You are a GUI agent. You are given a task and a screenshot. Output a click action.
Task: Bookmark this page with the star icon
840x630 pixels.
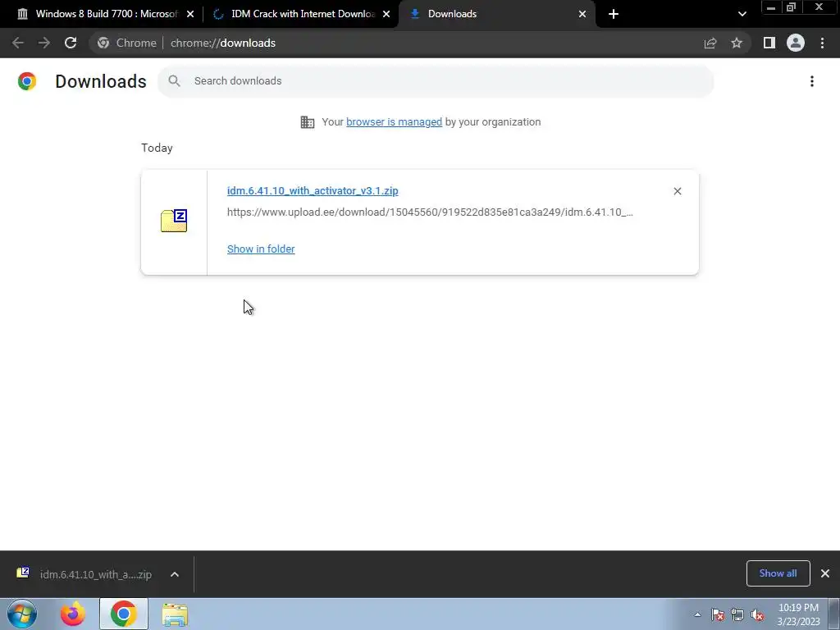click(x=737, y=43)
